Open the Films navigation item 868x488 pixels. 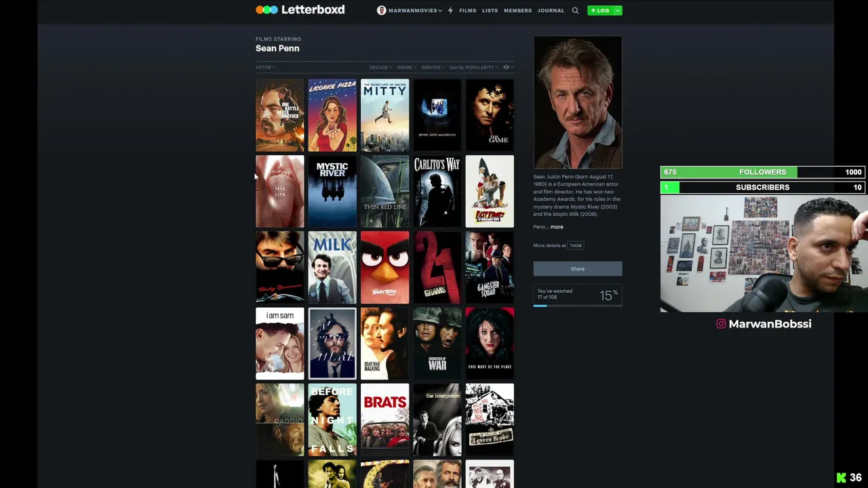coord(467,10)
